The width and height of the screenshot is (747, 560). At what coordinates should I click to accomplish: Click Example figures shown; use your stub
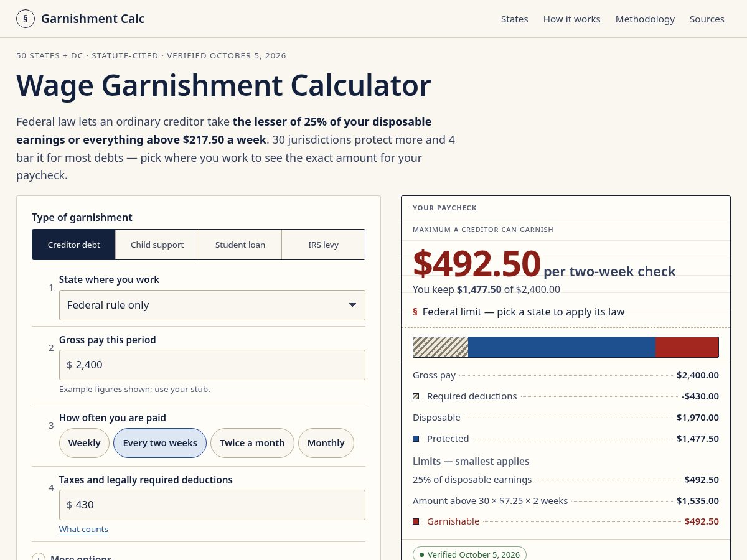pos(134,390)
